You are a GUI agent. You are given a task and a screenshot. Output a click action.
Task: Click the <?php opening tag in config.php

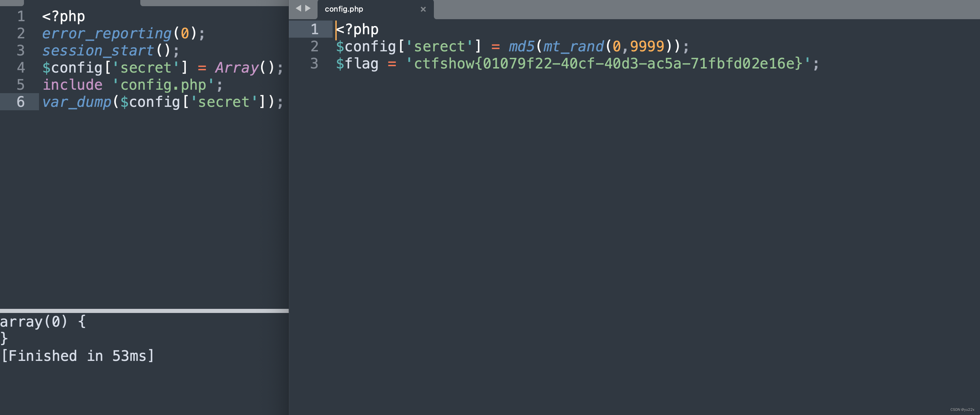coord(357,29)
